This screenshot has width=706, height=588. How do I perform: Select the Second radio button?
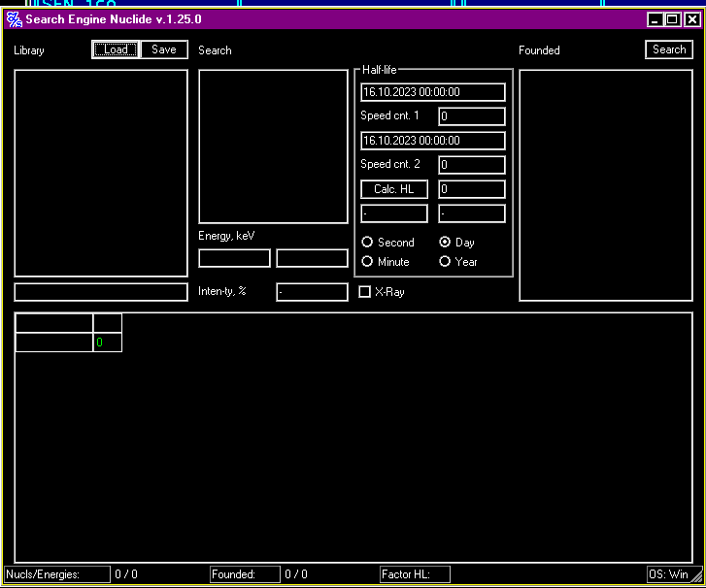pos(367,243)
